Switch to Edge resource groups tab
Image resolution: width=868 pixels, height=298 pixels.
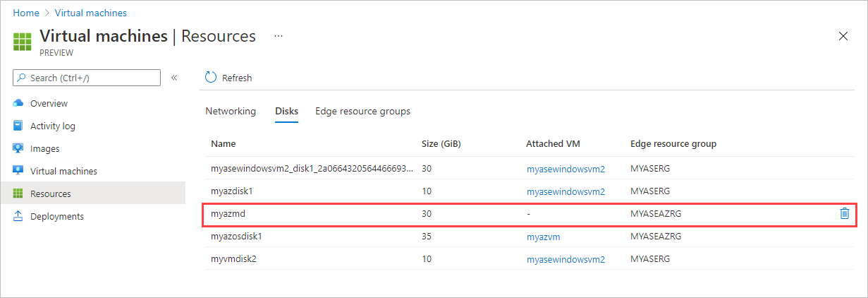362,111
